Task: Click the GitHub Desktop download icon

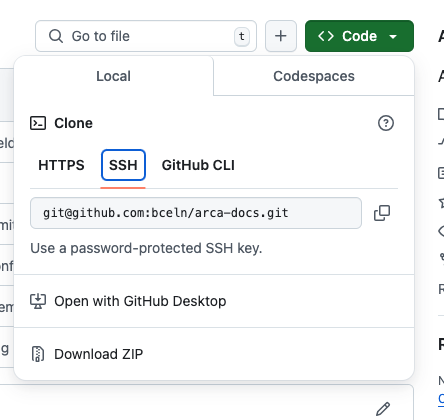Action: (38, 301)
